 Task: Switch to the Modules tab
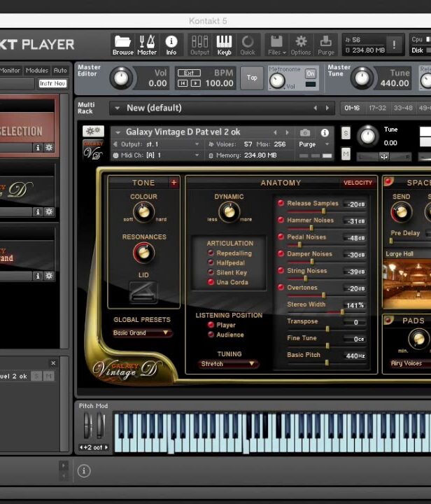37,71
